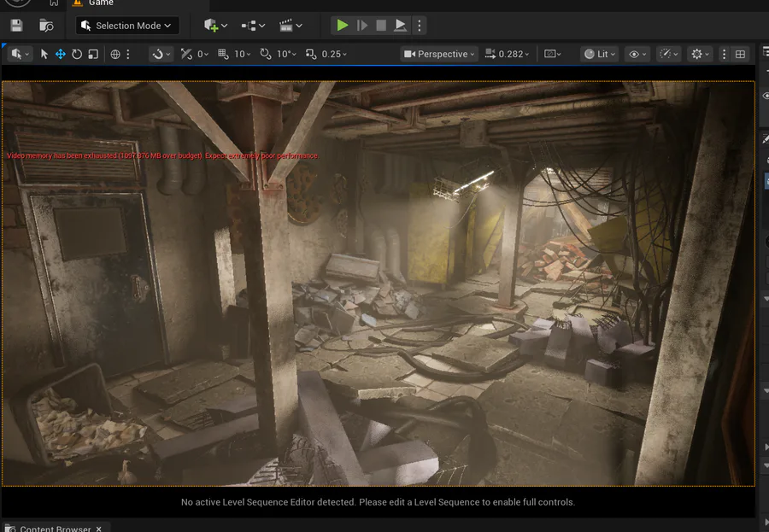Image resolution: width=769 pixels, height=532 pixels.
Task: Open the quick add content menu
Action: [x=215, y=26]
